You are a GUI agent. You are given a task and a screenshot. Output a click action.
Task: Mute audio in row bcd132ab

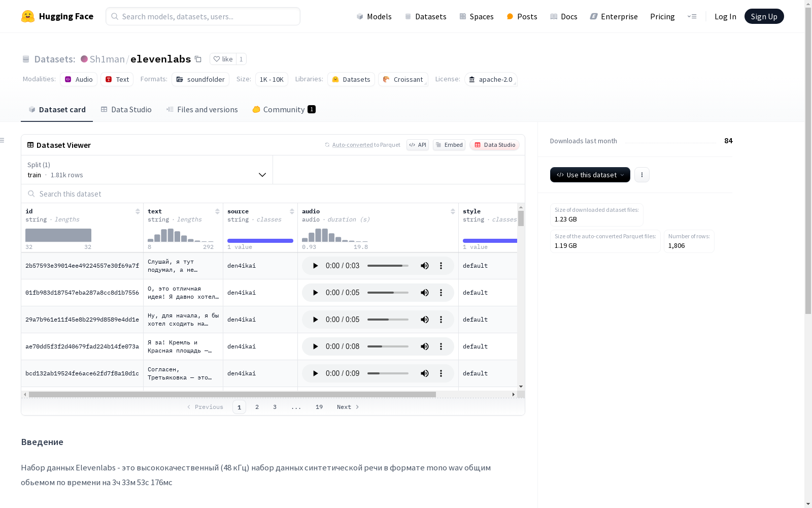[425, 373]
